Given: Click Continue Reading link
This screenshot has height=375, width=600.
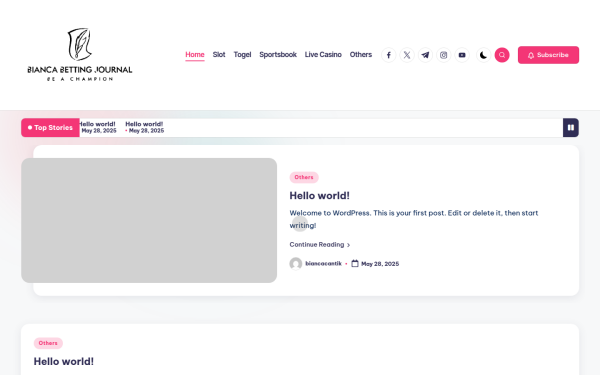Looking at the screenshot, I should [x=320, y=245].
